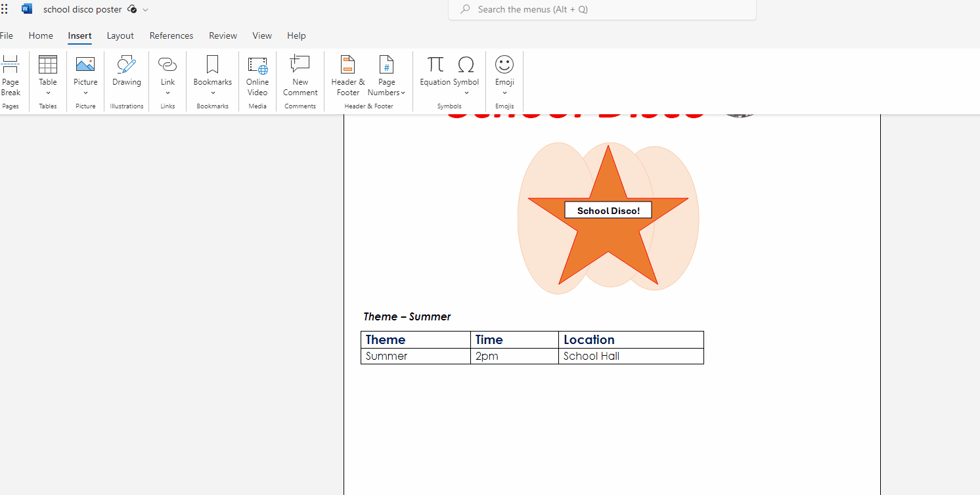Insert a Link
This screenshot has height=495, width=980.
tap(167, 75)
